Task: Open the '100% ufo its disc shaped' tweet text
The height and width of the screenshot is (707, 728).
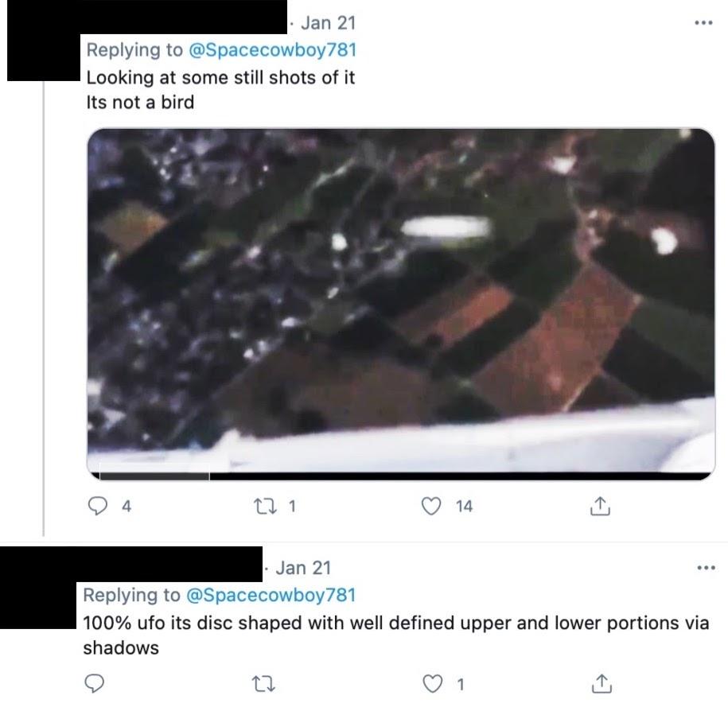Action: tap(396, 635)
